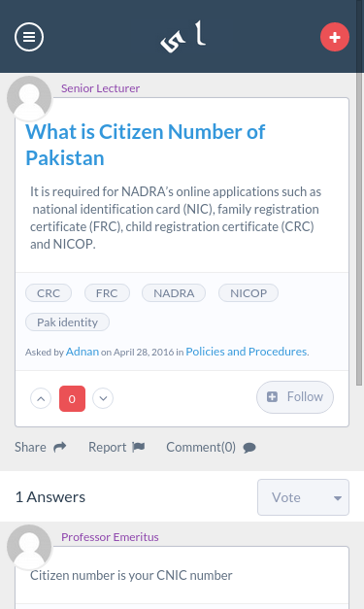Click the red plus add button
This screenshot has height=609, width=364.
point(335,37)
